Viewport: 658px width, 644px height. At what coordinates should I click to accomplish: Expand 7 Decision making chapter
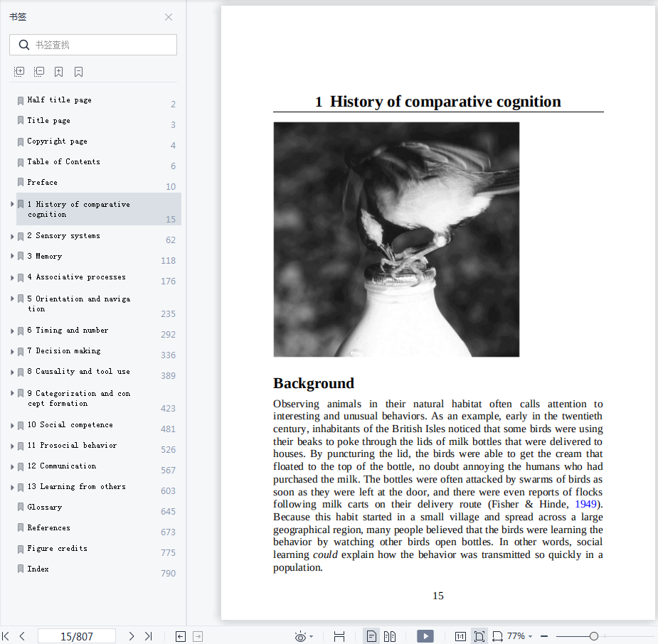coord(12,351)
